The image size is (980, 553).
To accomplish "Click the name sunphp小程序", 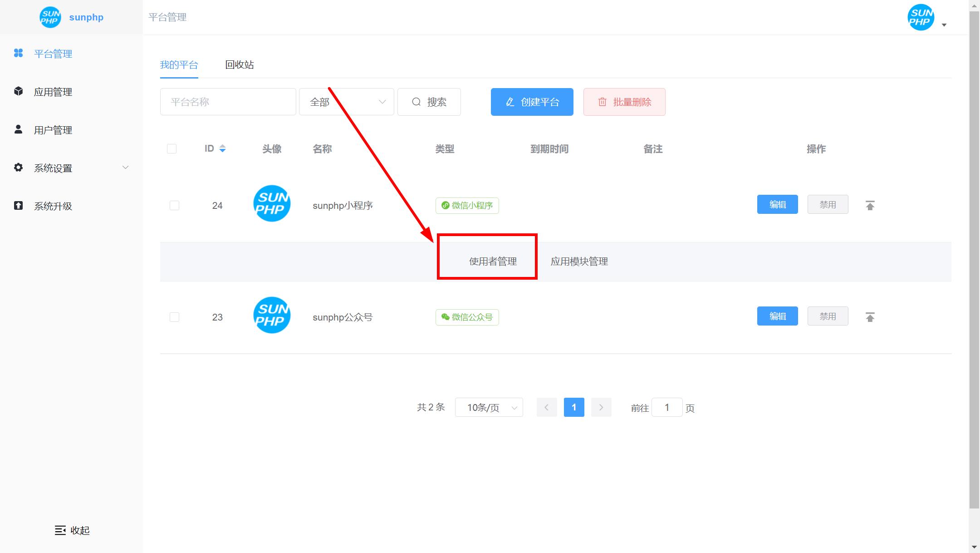I will (x=343, y=206).
